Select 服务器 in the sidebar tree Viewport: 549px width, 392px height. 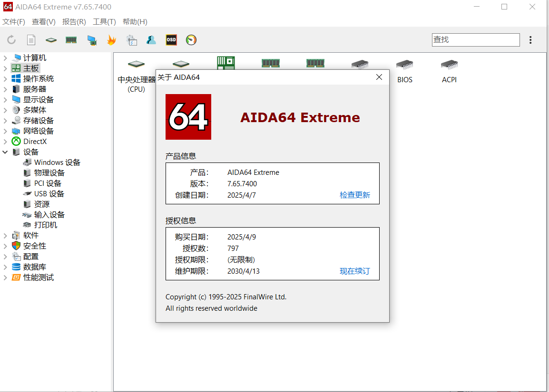pos(35,89)
